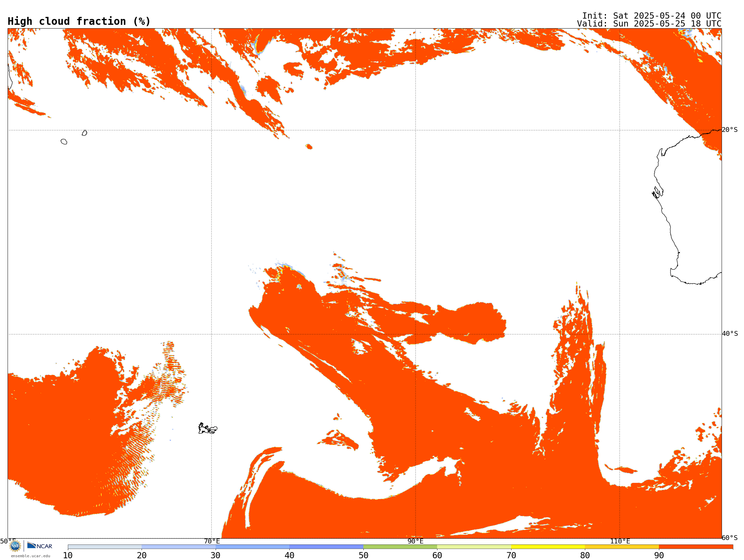744x560 pixels.
Task: Click the blue 30-40 colorbar segment
Action: pos(252,547)
